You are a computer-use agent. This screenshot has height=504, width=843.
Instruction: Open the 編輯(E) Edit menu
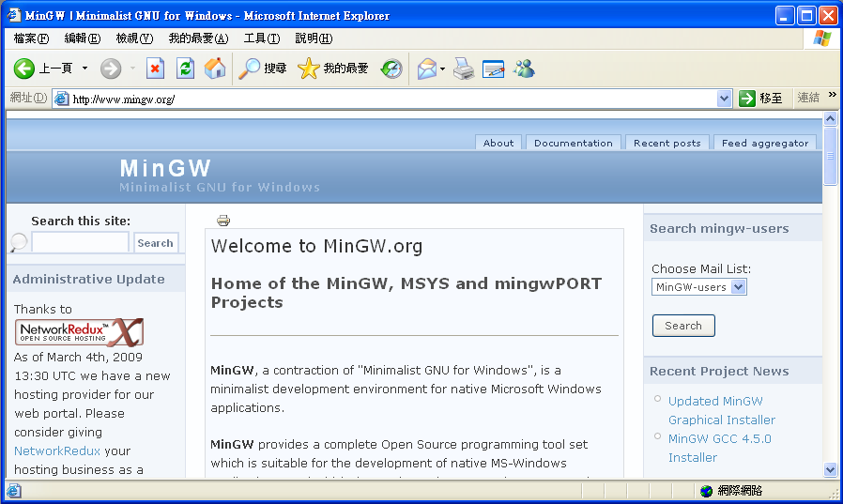pyautogui.click(x=83, y=38)
